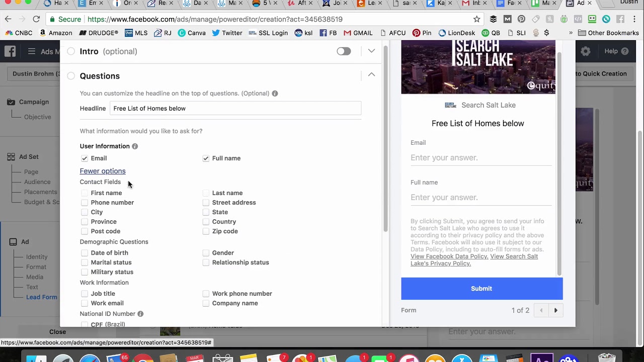Open the Placements section in sidebar

tap(40, 192)
